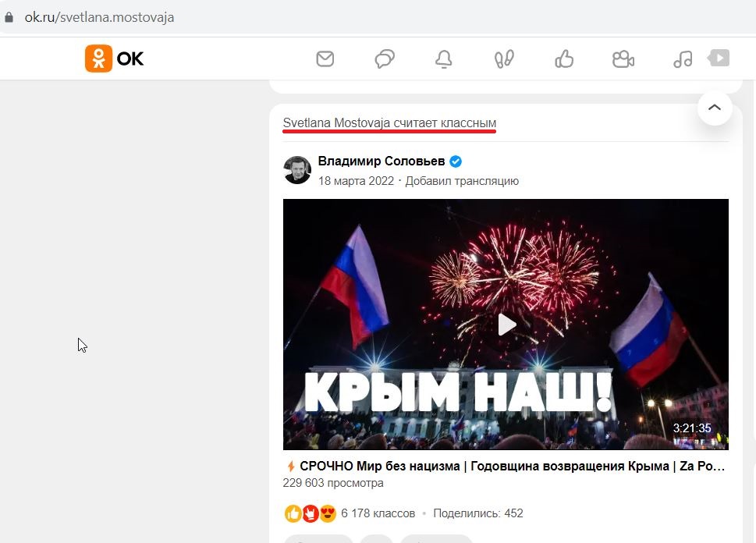Open the Video play icon in header

click(719, 58)
